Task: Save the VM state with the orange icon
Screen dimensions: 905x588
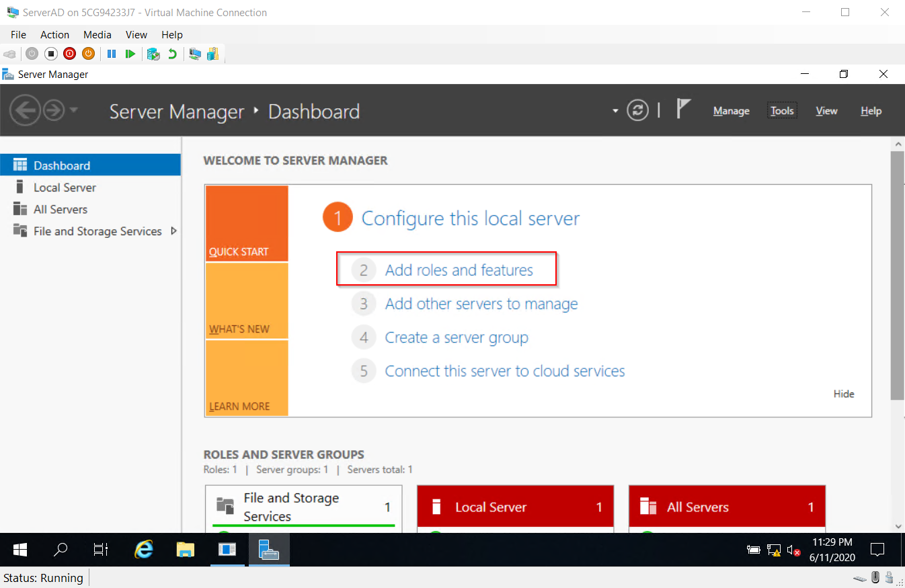Action: [88, 54]
